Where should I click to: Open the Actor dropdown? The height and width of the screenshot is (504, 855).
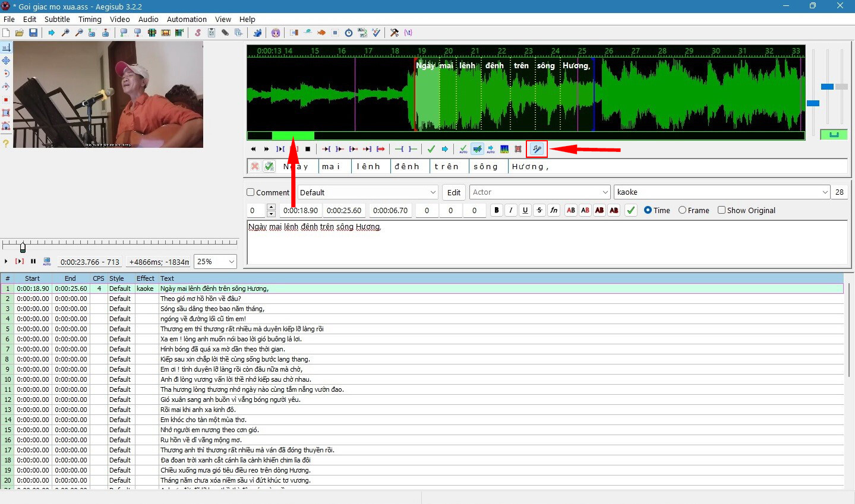(540, 192)
